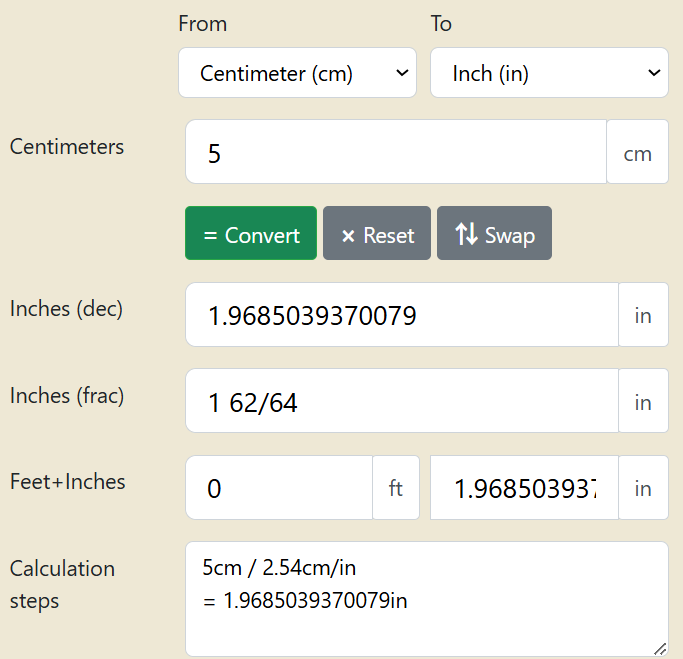Click the 'in' unit label beside Inches (frac)
Screen dimensions: 683x659
click(x=643, y=401)
